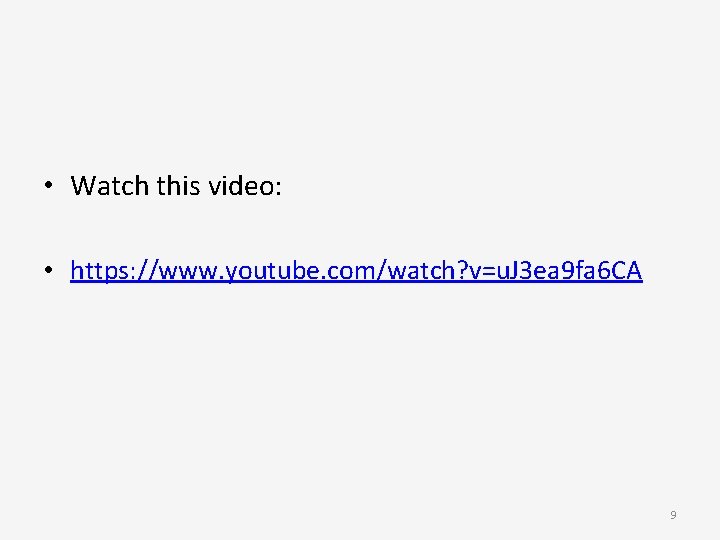This screenshot has width=720, height=540.
Task: Click 'watch?v=' in the hyperlink
Action: (442, 270)
